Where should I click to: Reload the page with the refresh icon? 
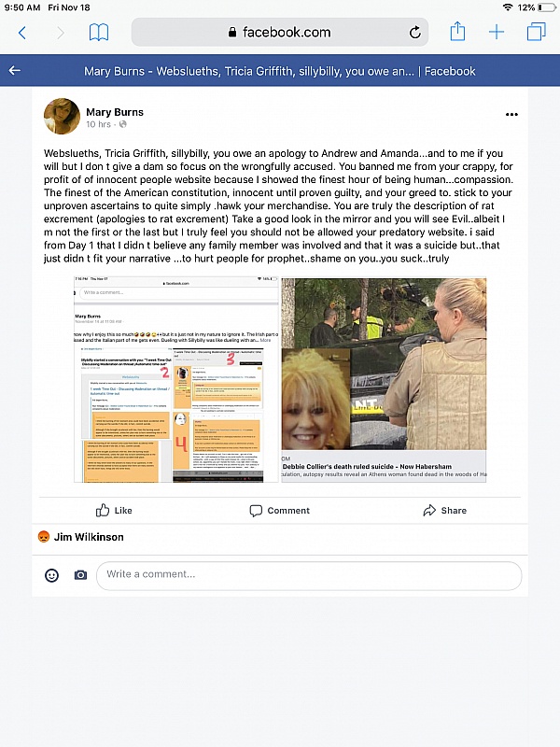414,33
